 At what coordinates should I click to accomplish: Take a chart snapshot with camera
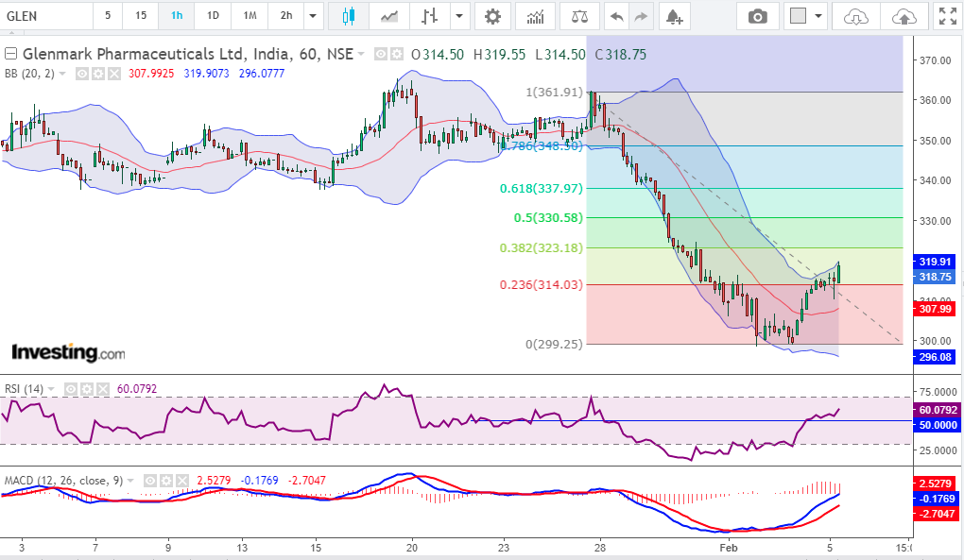(757, 16)
